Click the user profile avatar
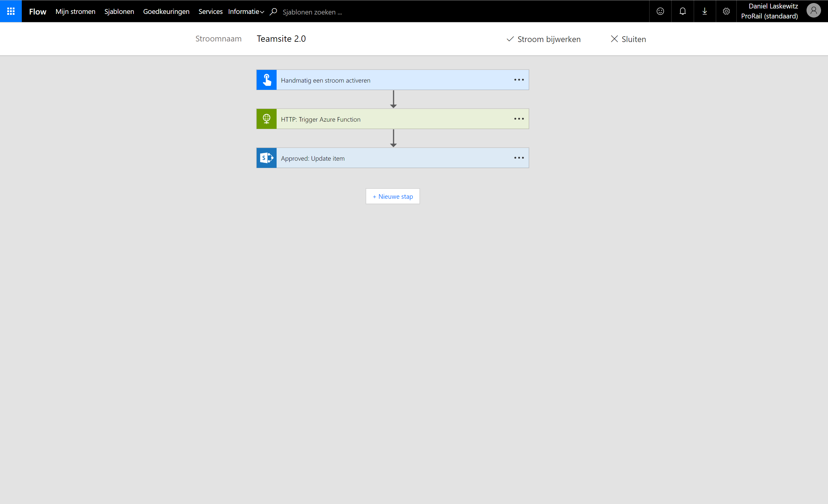 coord(813,11)
